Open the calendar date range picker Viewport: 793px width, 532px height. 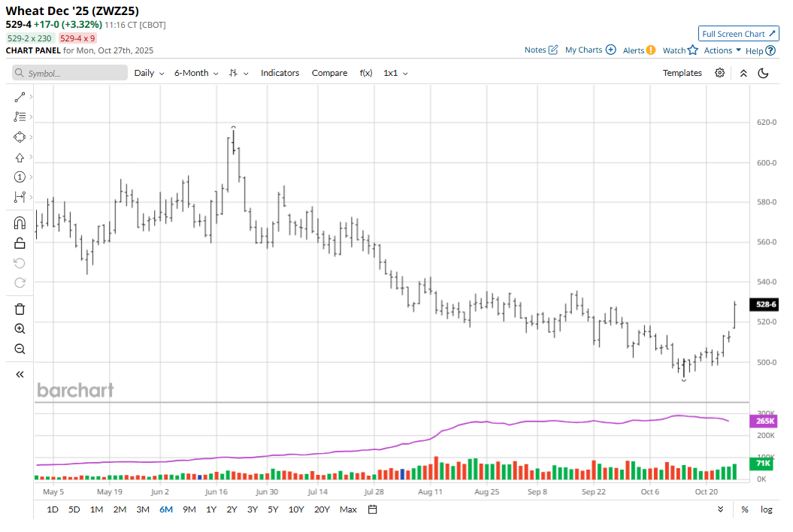tap(373, 509)
